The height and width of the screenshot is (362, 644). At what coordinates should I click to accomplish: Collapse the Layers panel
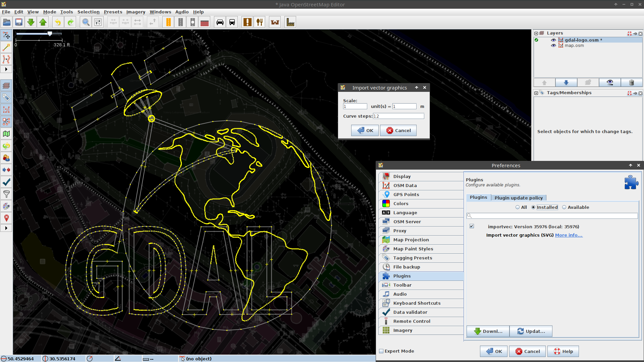536,33
